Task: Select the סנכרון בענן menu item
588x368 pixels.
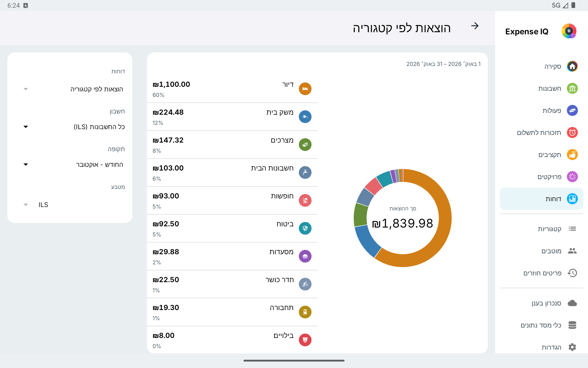Action: click(541, 303)
